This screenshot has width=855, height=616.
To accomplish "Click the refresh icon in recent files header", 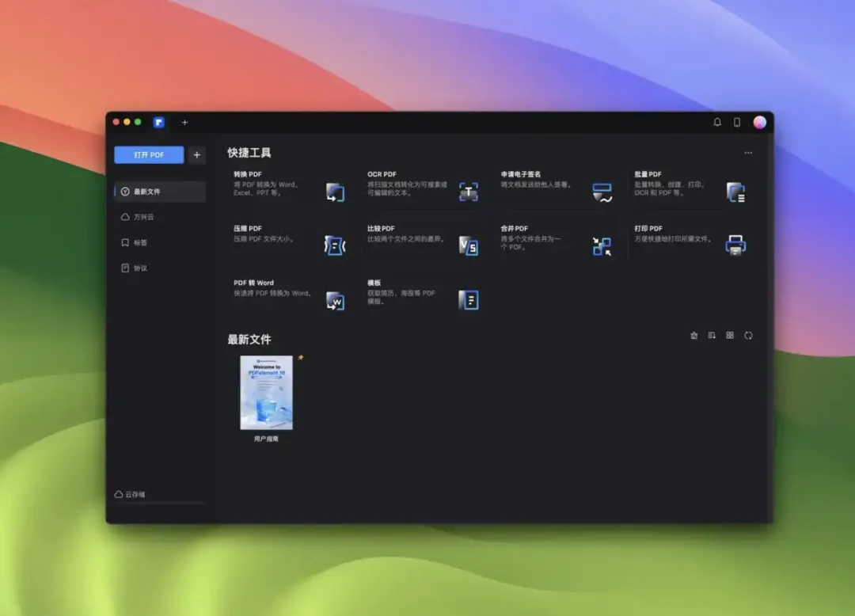I will coord(748,335).
